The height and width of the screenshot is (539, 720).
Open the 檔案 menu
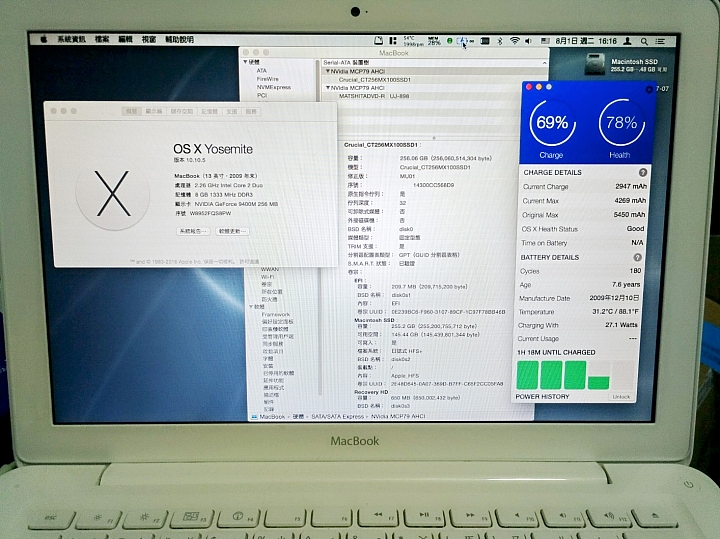click(102, 39)
